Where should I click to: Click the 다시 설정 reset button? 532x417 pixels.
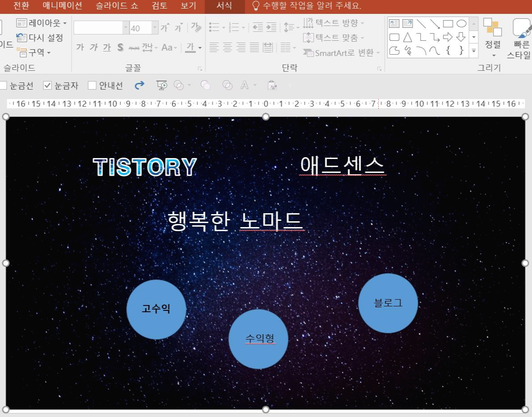click(40, 37)
